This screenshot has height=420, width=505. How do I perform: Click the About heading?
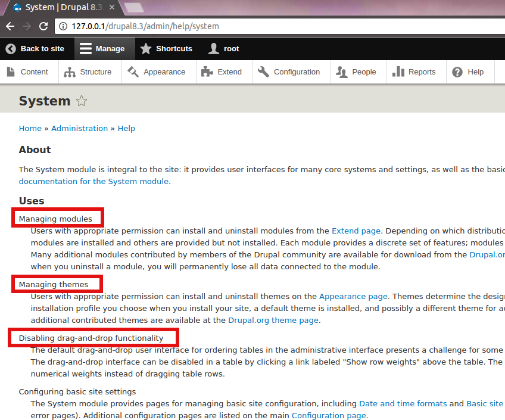(x=35, y=150)
